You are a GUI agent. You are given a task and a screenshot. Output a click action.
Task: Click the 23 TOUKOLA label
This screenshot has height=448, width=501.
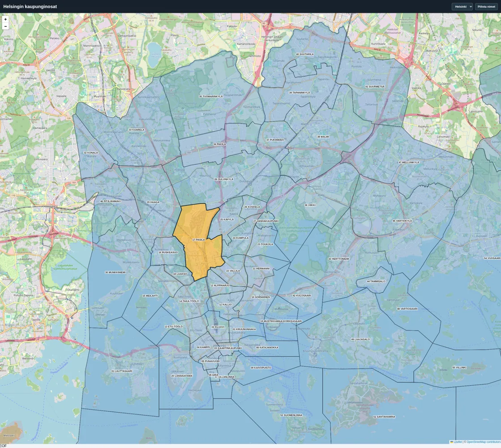click(x=265, y=244)
